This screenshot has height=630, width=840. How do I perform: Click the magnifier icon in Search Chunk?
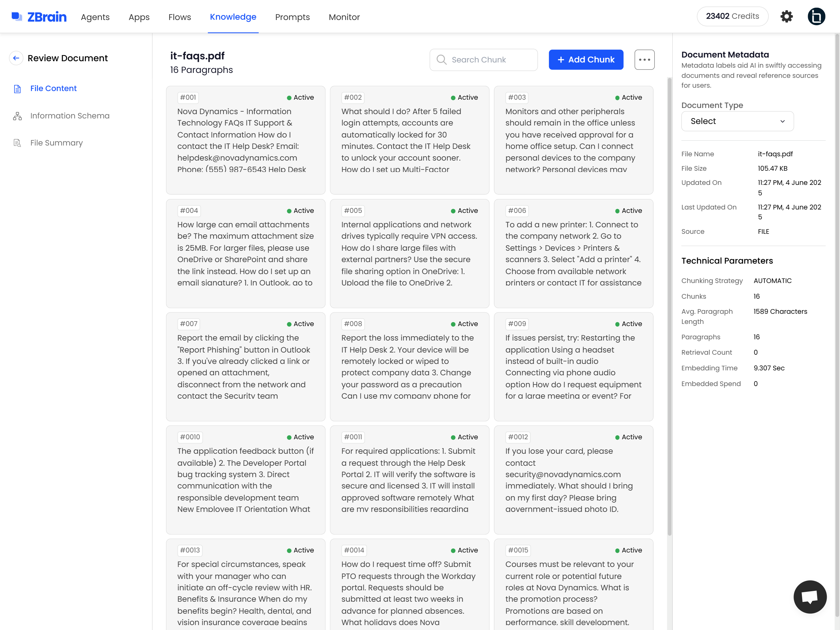pyautogui.click(x=441, y=60)
